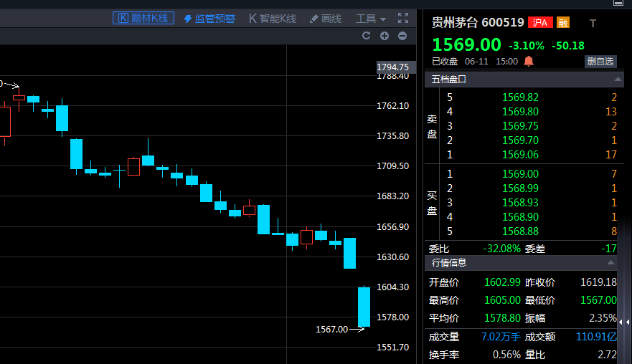Select sell level 5 price 1569.82
The height and width of the screenshot is (364, 632).
click(x=520, y=97)
